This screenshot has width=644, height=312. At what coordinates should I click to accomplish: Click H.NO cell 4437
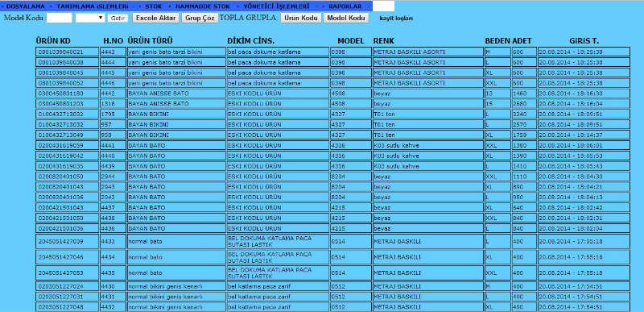113,207
